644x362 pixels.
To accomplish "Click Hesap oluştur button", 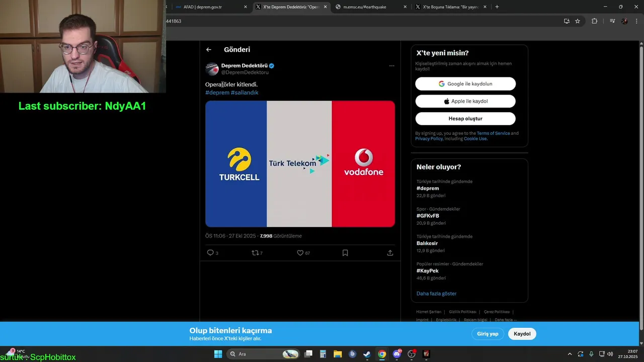I will point(465,119).
